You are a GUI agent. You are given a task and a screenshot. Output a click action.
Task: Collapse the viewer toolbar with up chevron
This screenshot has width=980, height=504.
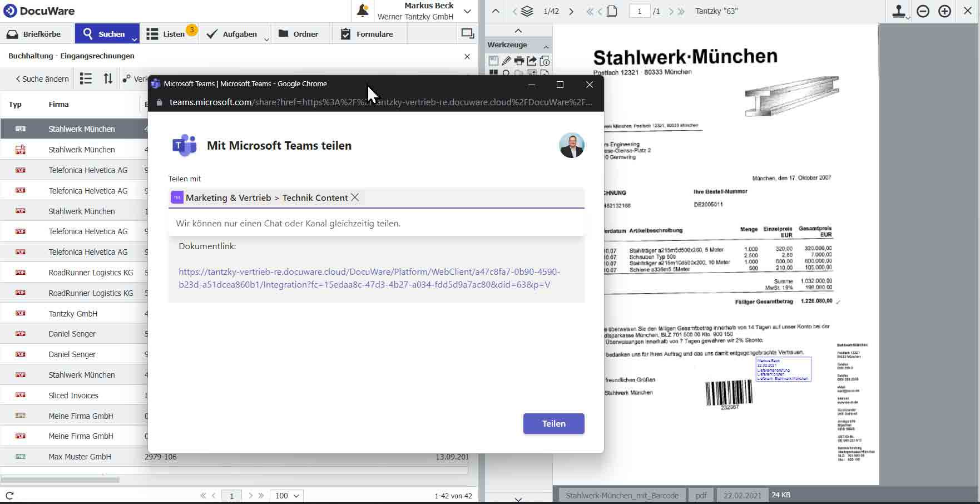496,11
